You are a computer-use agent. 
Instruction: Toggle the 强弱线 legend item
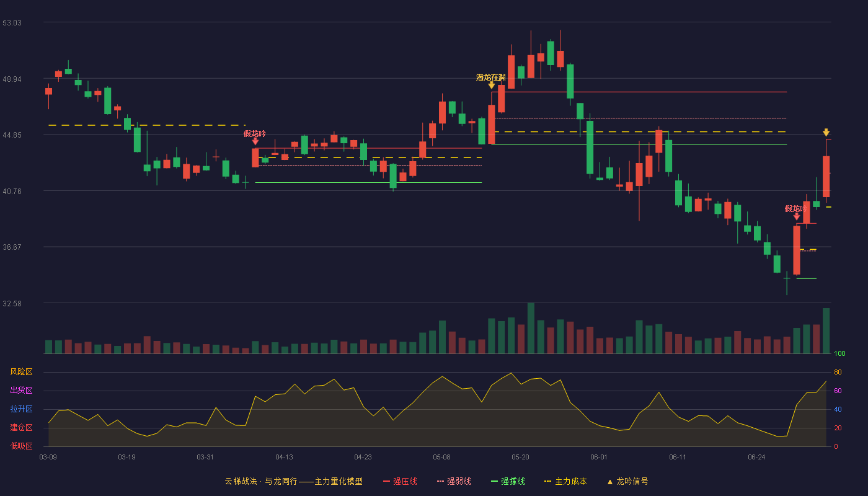point(454,481)
